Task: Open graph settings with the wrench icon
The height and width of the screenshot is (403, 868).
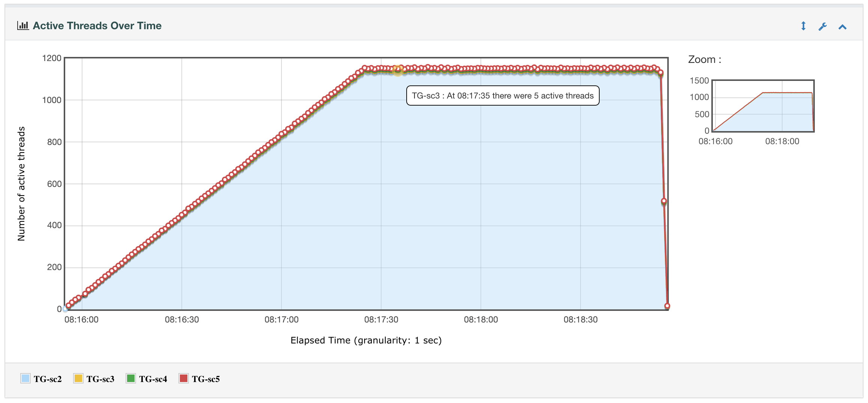Action: click(x=823, y=27)
